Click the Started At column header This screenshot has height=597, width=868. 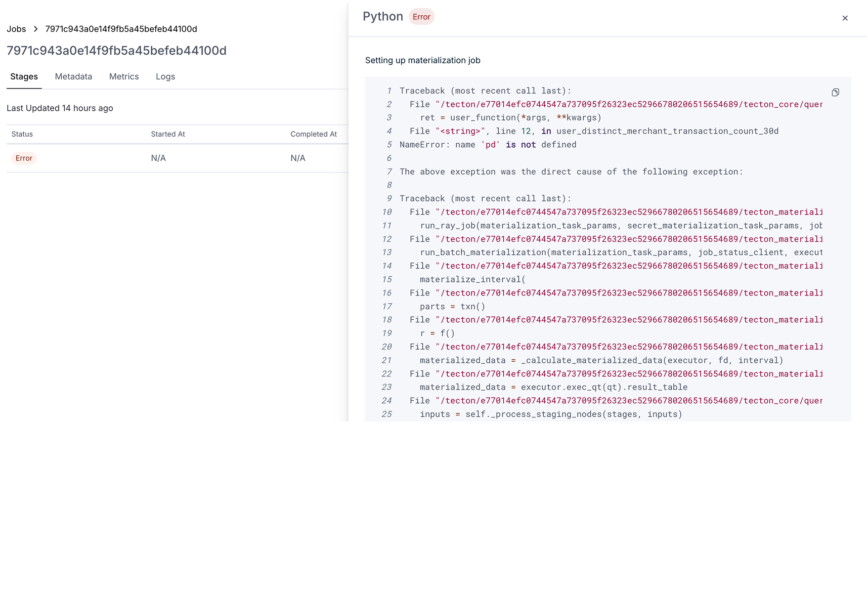pos(168,134)
